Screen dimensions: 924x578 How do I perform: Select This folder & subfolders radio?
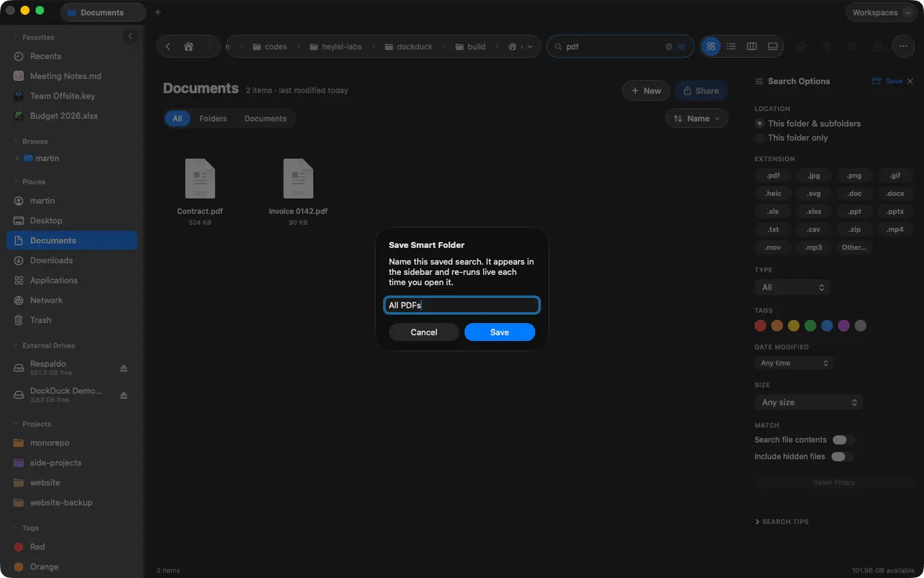[760, 123]
